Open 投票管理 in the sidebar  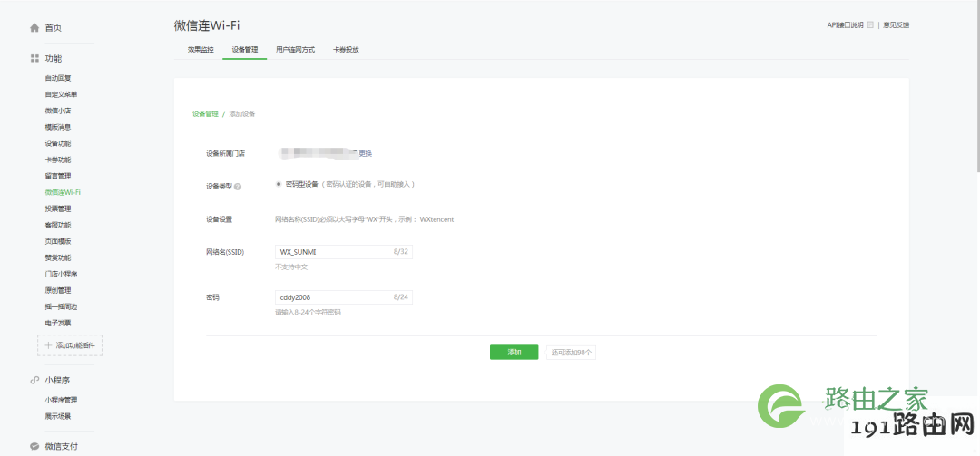[x=57, y=209]
